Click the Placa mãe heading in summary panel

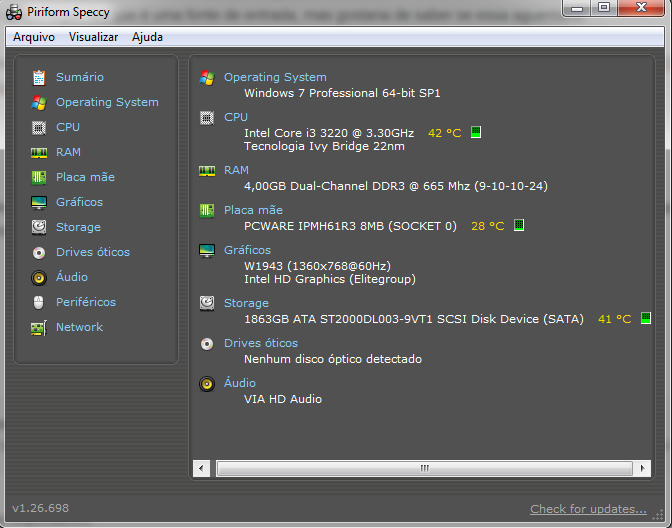[x=253, y=210]
